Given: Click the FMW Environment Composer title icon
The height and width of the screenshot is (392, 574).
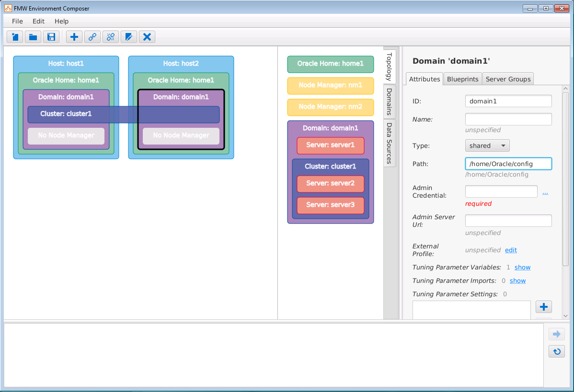Looking at the screenshot, I should pyautogui.click(x=8, y=8).
